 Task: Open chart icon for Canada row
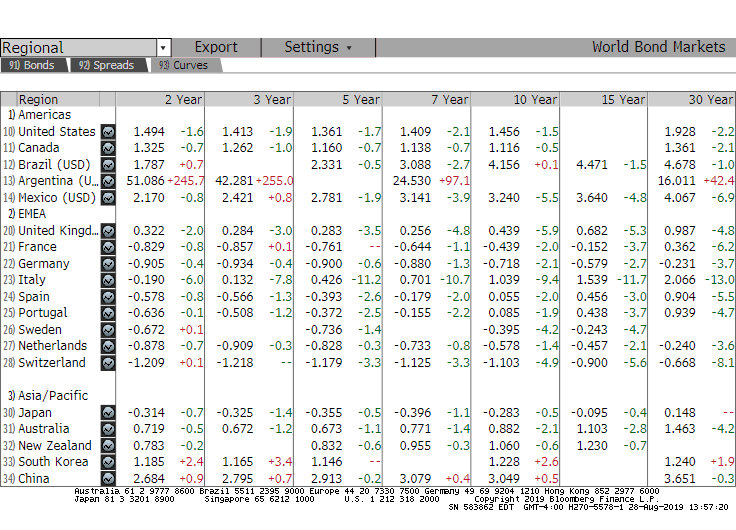click(x=108, y=148)
